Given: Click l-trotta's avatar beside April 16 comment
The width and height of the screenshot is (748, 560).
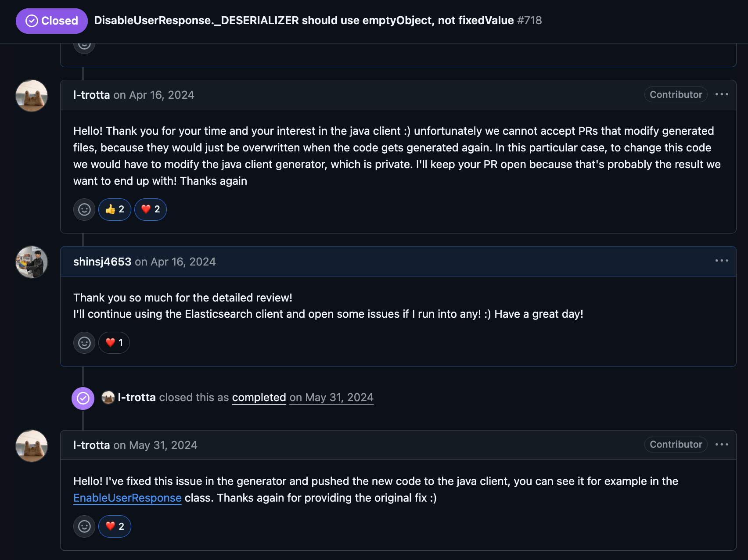Looking at the screenshot, I should pyautogui.click(x=32, y=96).
